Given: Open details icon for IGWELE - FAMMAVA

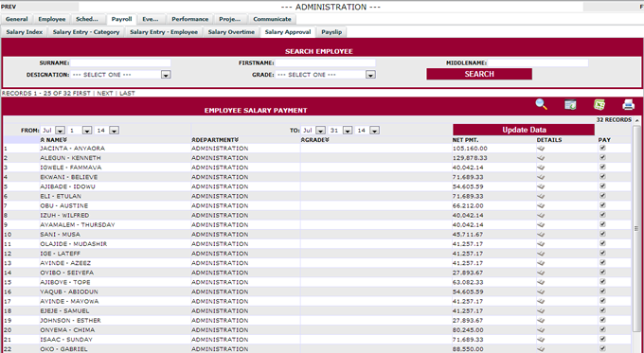Looking at the screenshot, I should (x=541, y=168).
